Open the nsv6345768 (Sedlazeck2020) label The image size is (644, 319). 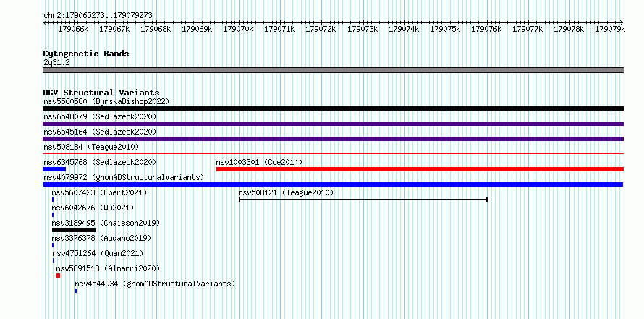pyautogui.click(x=100, y=162)
